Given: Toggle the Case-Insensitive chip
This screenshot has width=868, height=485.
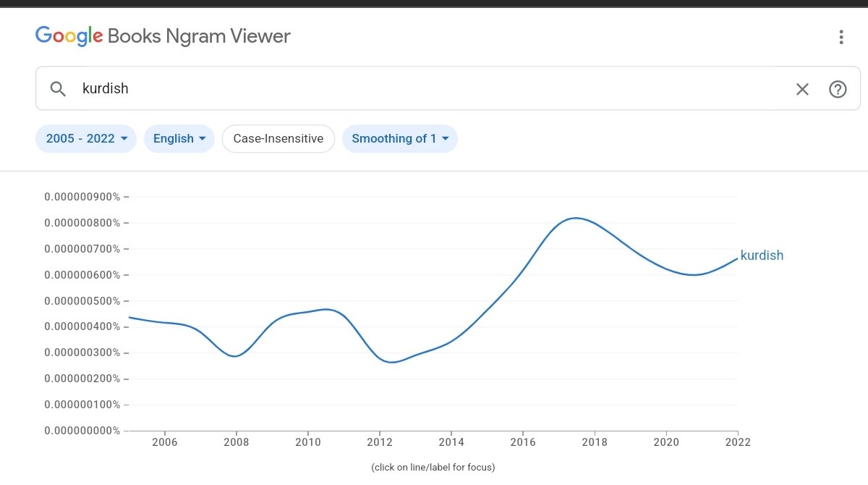Looking at the screenshot, I should 278,139.
